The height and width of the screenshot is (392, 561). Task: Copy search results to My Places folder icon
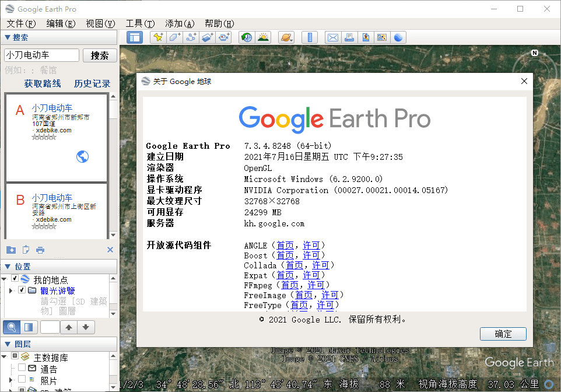pos(11,250)
